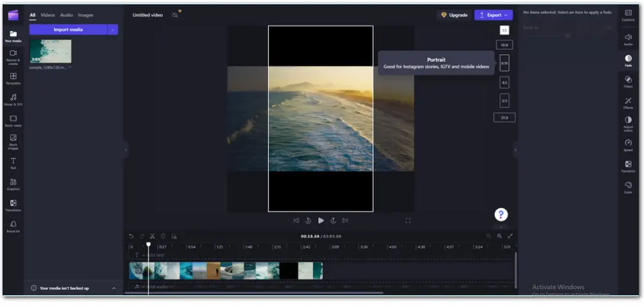Open the Captions panel on the right
Screen dimensions: 644x306
628,15
